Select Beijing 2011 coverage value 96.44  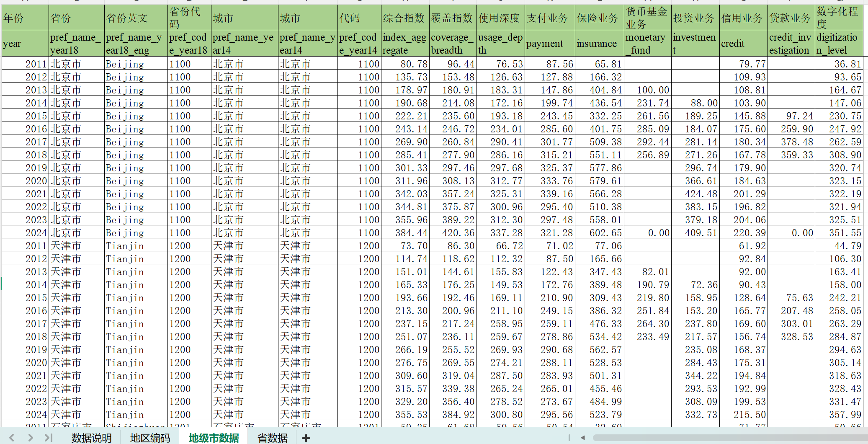pyautogui.click(x=453, y=64)
